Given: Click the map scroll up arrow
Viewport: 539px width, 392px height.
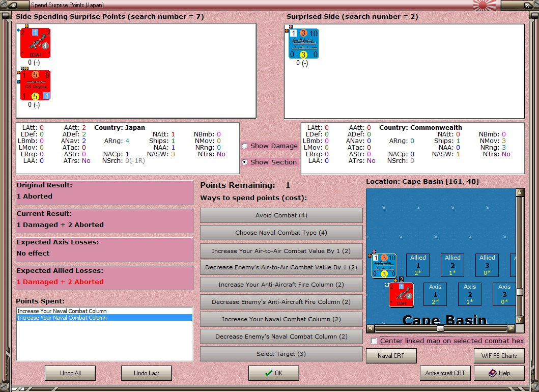Looking at the screenshot, I should 520,192.
